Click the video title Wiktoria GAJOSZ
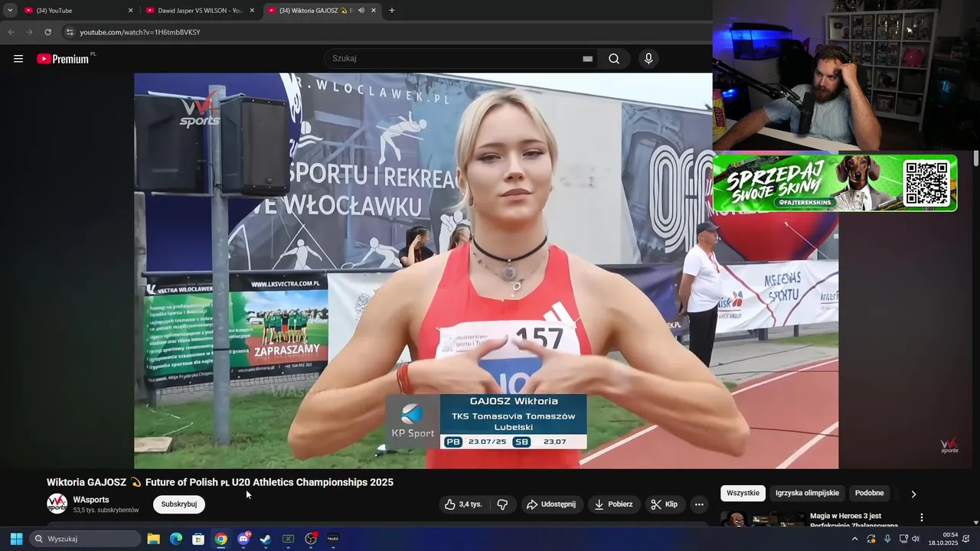This screenshot has height=551, width=980. (220, 482)
